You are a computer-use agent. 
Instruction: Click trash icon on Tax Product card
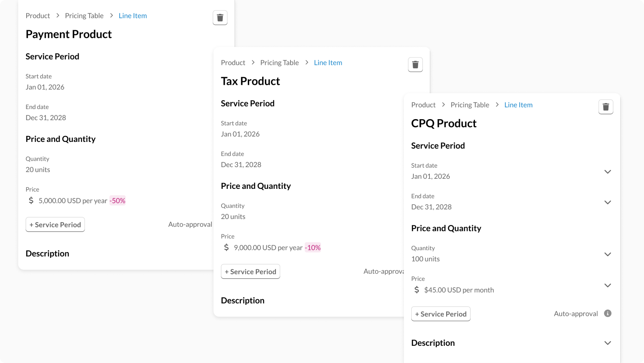415,65
